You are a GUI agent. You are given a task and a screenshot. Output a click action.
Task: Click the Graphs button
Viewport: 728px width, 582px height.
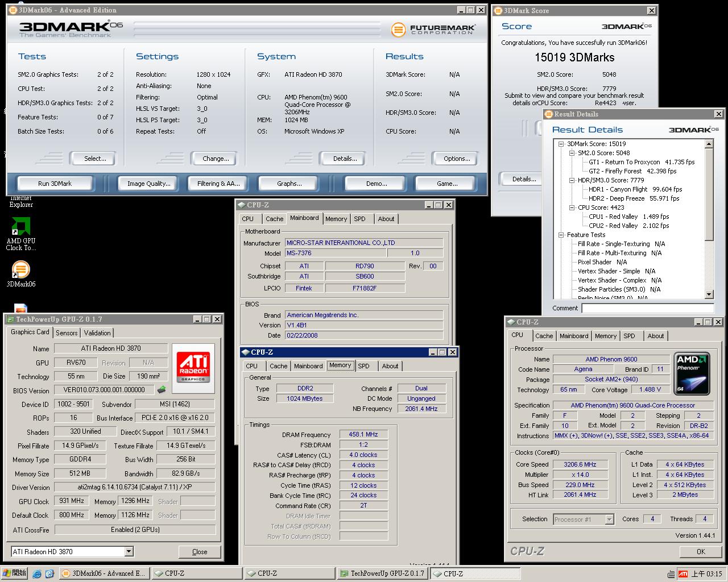(x=289, y=184)
